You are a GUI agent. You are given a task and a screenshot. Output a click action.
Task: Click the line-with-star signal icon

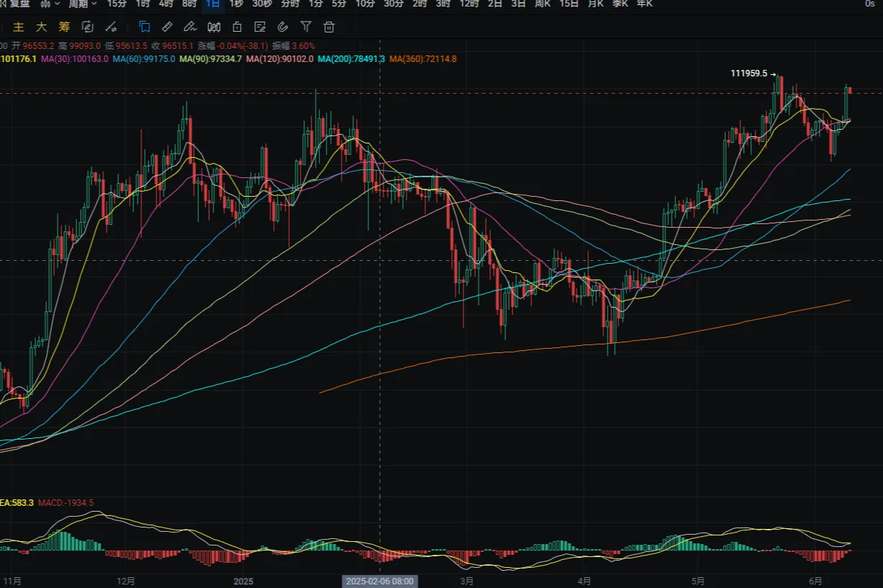110,27
